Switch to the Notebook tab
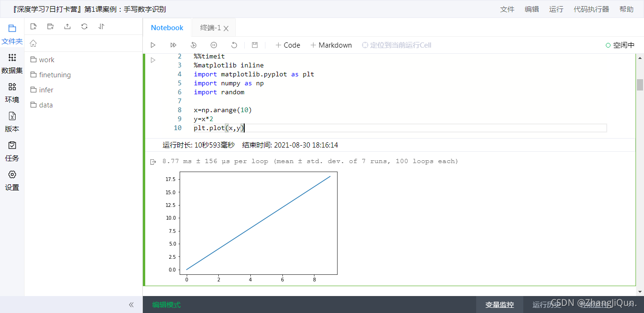This screenshot has width=644, height=313. click(x=167, y=28)
